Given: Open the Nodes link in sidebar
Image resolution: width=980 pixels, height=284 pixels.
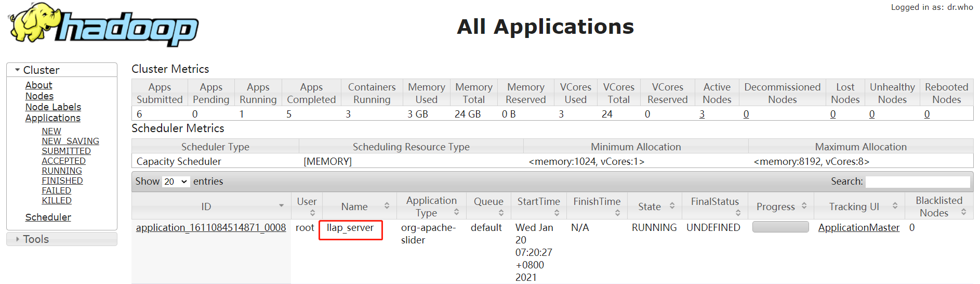Looking at the screenshot, I should (x=39, y=96).
